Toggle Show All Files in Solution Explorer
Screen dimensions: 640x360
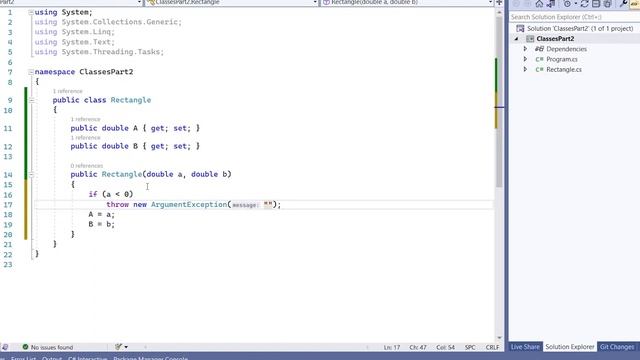(x=607, y=4)
